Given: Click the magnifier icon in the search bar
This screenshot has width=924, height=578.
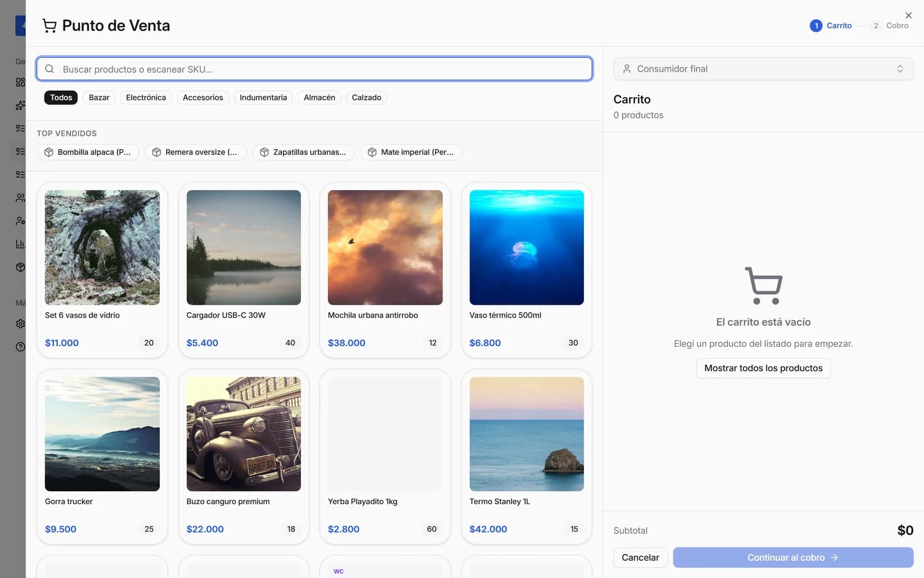Looking at the screenshot, I should click(x=50, y=69).
